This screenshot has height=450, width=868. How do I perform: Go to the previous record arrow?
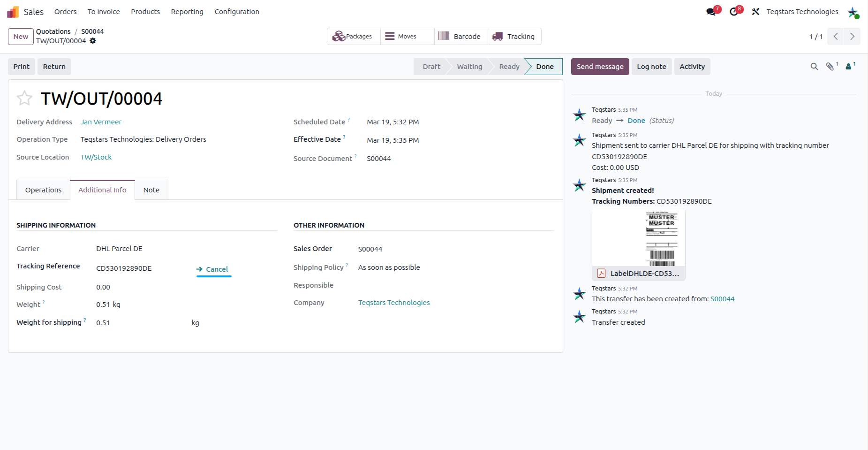836,37
